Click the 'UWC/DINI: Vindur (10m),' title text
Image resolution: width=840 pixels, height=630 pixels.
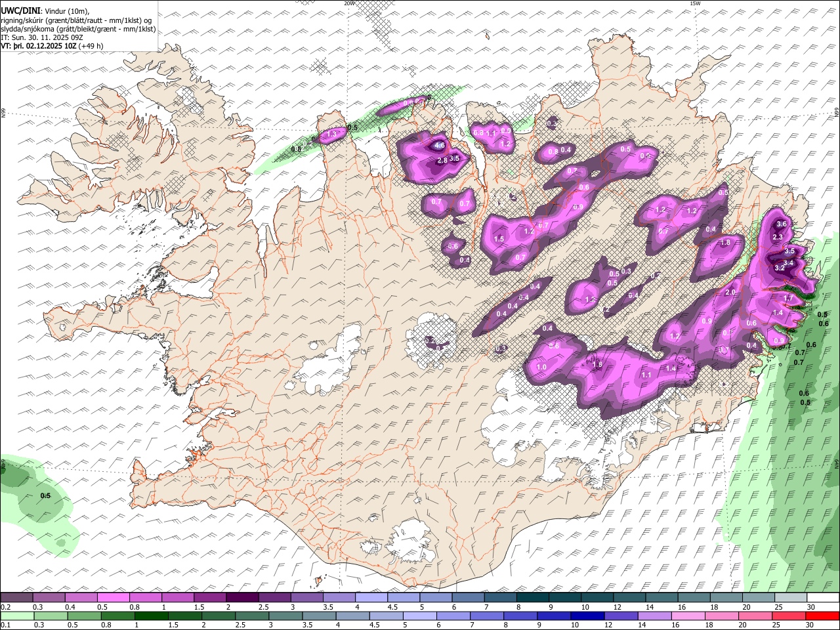[x=45, y=11]
